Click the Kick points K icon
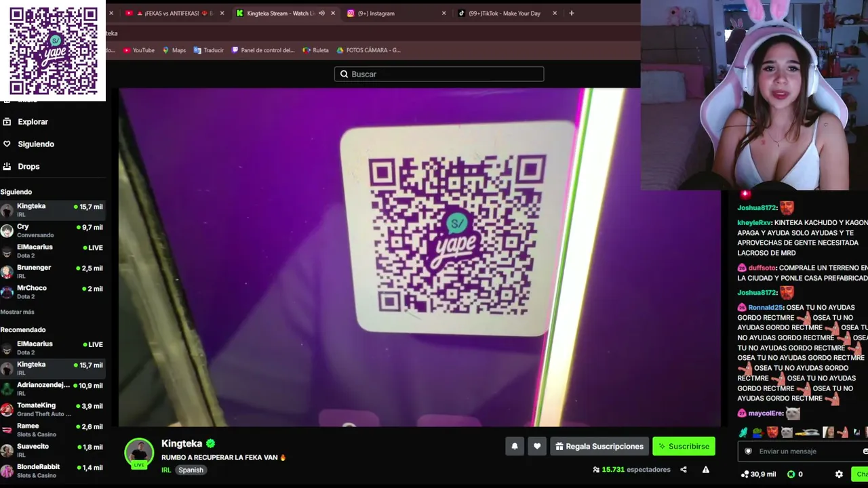Image resolution: width=868 pixels, height=488 pixels. point(790,474)
